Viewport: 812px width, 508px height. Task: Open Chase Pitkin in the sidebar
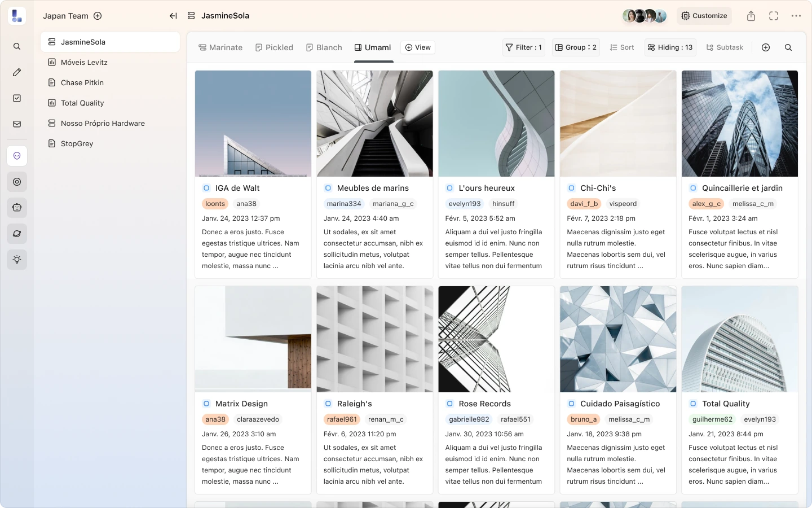(111, 82)
